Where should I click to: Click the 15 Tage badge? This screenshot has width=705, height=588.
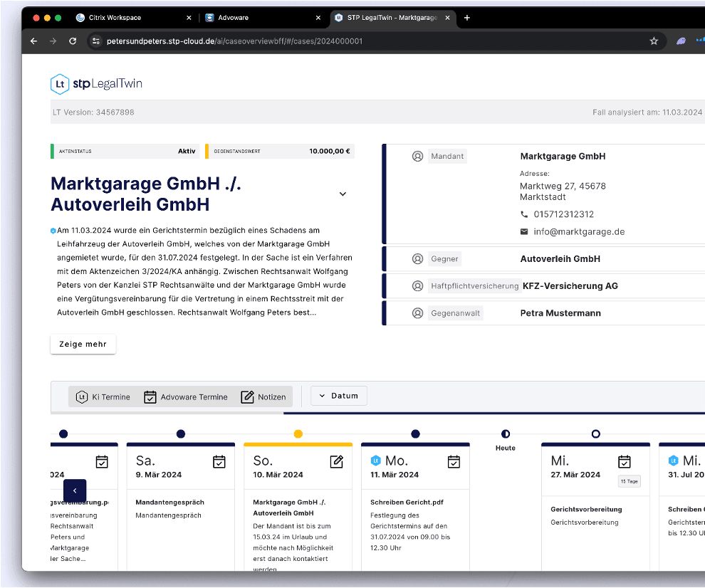[630, 481]
